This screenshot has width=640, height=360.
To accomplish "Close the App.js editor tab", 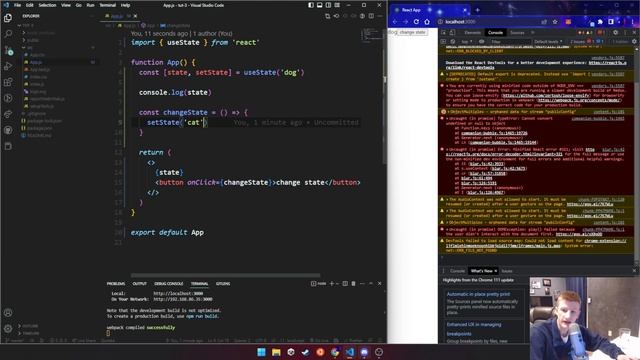I will point(135,16).
